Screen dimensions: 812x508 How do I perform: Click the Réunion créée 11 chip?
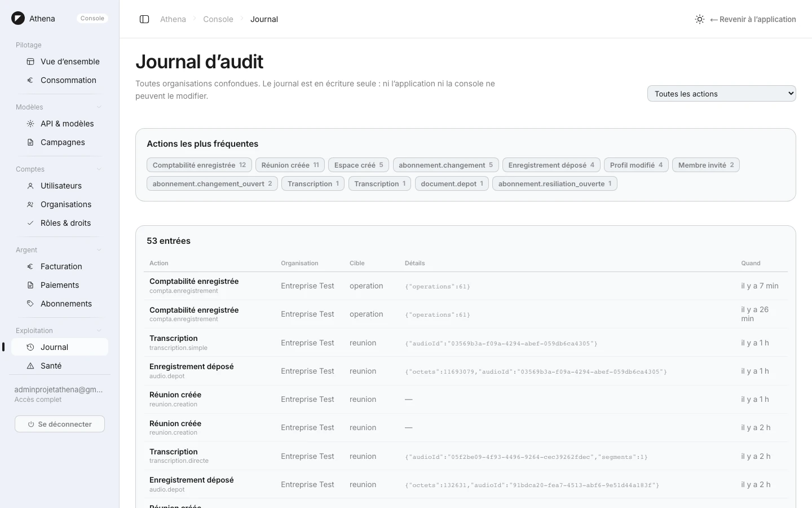coord(290,165)
